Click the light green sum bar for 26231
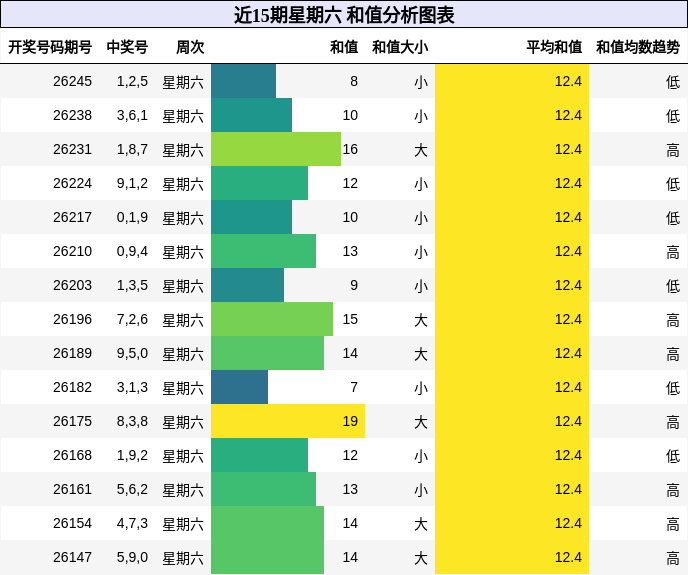688x575 pixels. pos(276,149)
